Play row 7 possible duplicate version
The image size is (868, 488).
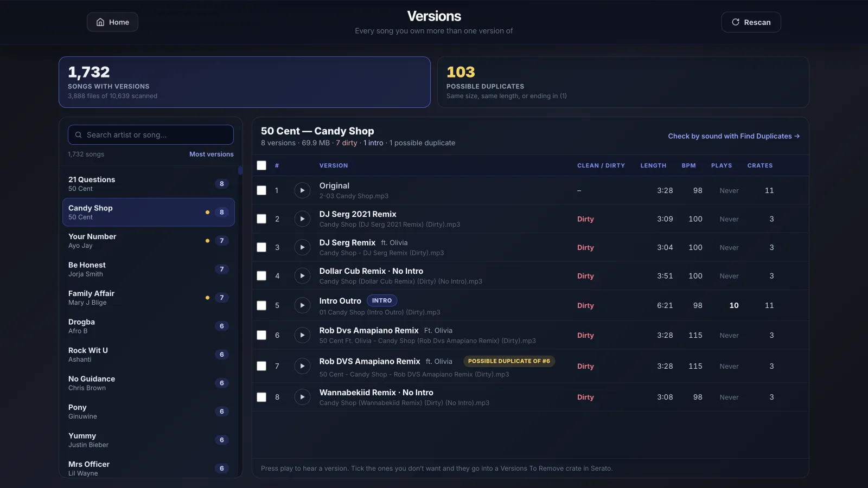tap(302, 366)
